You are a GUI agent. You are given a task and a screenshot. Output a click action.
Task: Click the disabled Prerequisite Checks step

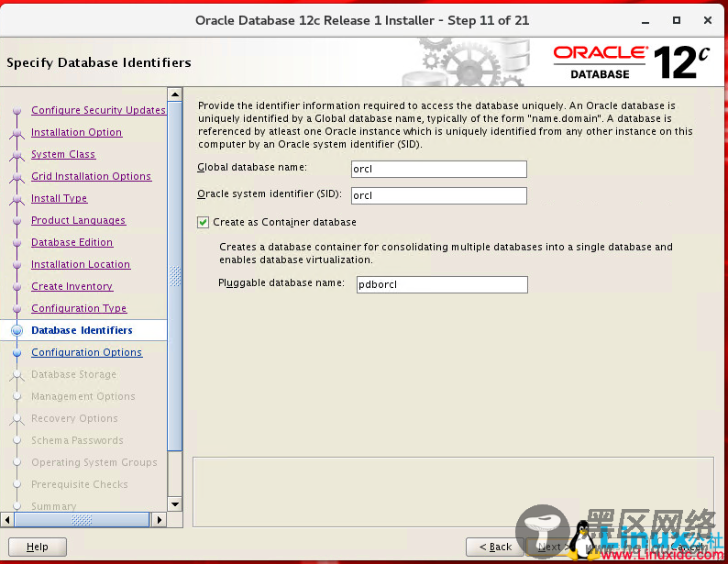(80, 484)
